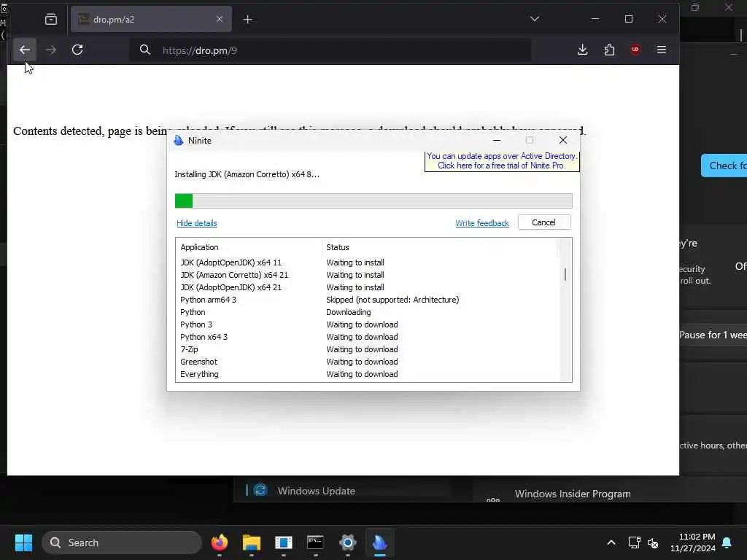Click the Ninite details list scrollbar thumb
747x560 pixels.
point(565,274)
